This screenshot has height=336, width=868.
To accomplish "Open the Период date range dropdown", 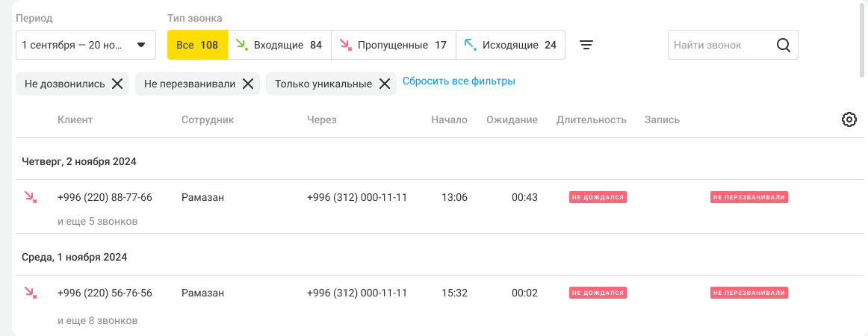I will click(x=85, y=45).
